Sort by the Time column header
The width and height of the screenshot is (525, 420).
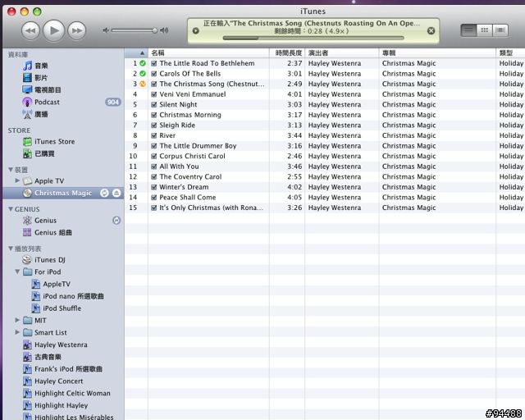(x=287, y=53)
